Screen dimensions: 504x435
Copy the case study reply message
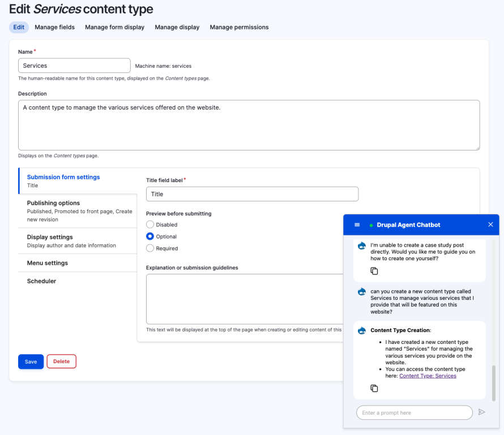coord(374,271)
